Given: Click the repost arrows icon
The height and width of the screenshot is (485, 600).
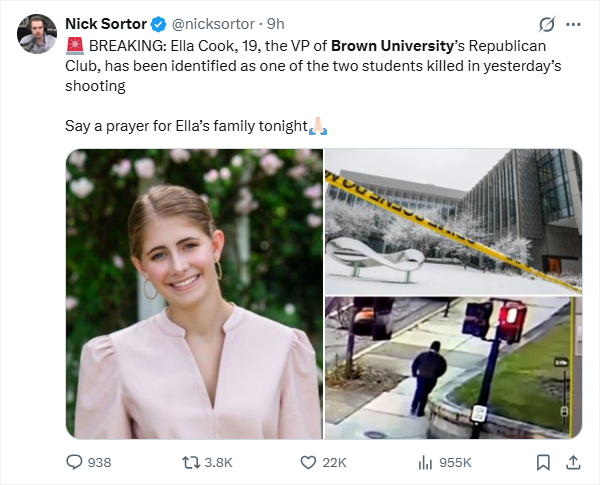Looking at the screenshot, I should [189, 462].
